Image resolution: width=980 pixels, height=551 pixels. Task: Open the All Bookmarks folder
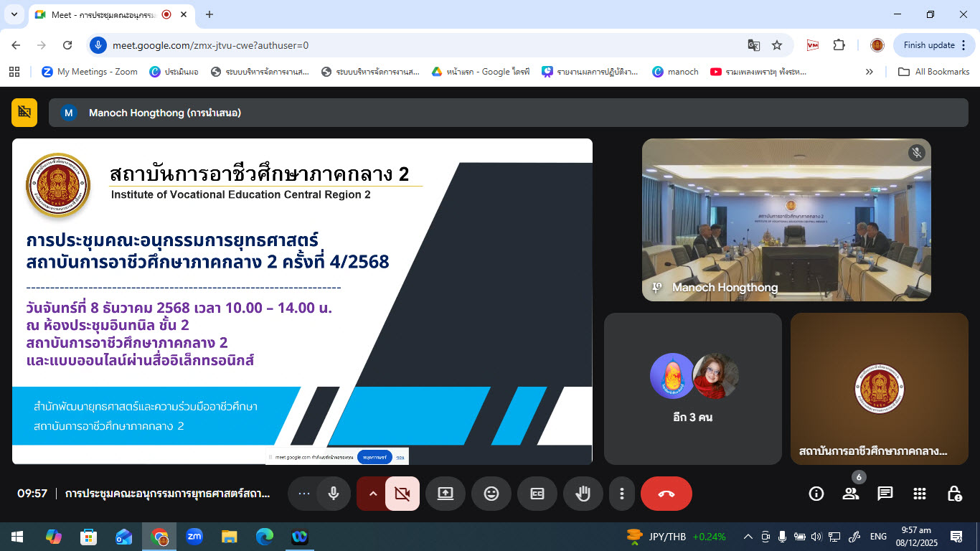934,72
